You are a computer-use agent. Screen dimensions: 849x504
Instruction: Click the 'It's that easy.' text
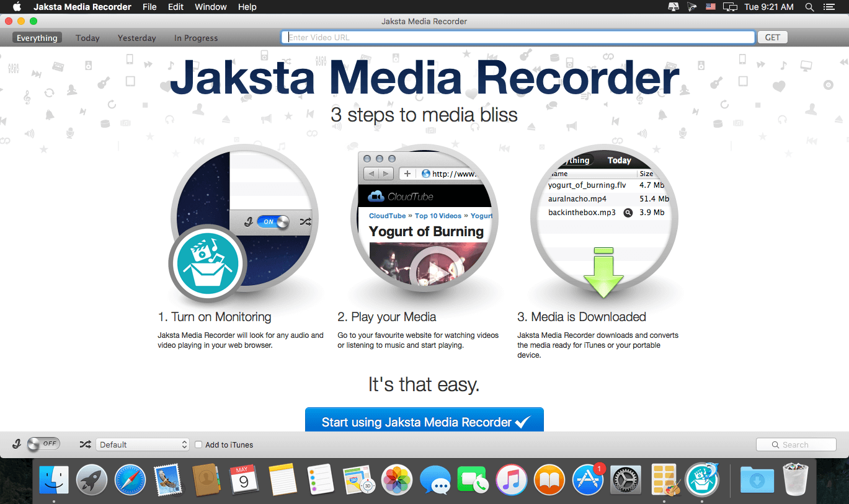coord(424,385)
